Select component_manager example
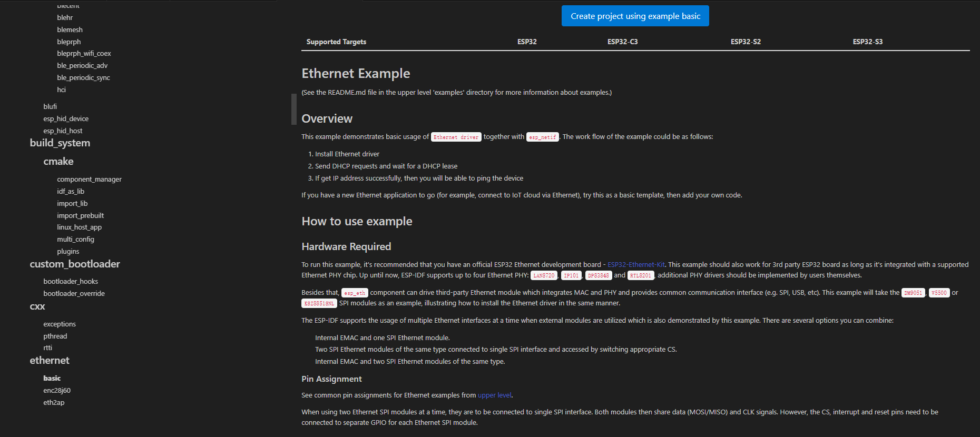The image size is (980, 437). coord(89,180)
